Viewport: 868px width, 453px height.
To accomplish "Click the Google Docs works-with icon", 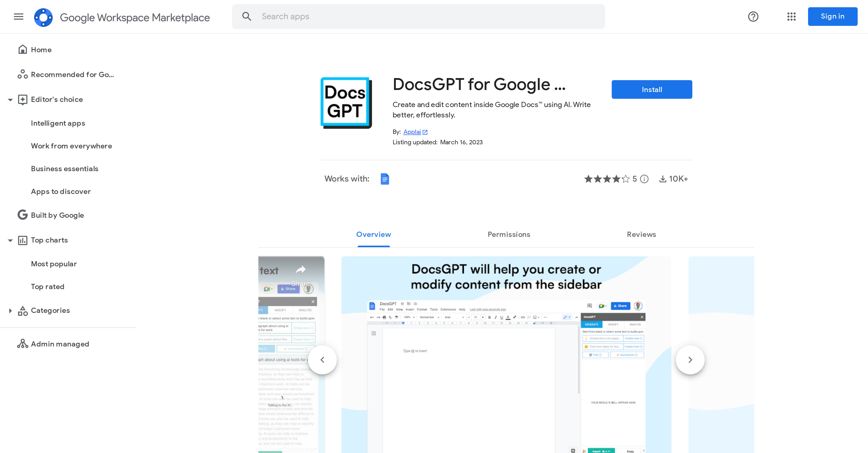I will [x=385, y=179].
